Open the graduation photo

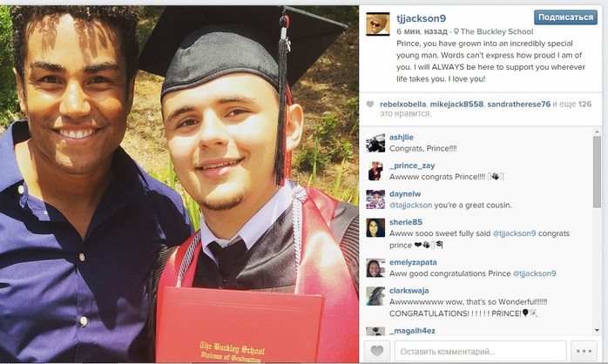(x=179, y=184)
